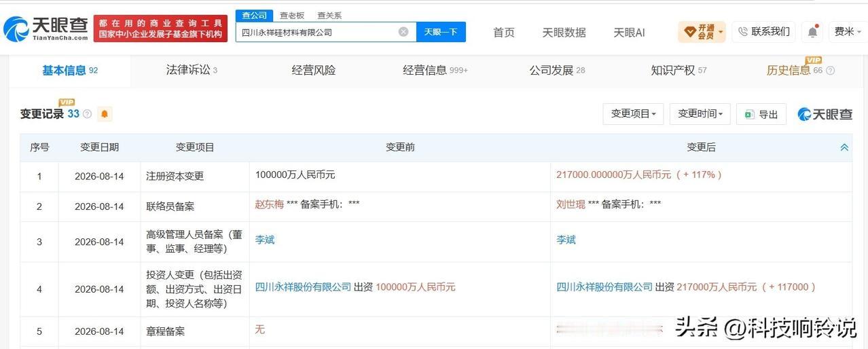Switch to the 经营信息 tab

click(435, 70)
